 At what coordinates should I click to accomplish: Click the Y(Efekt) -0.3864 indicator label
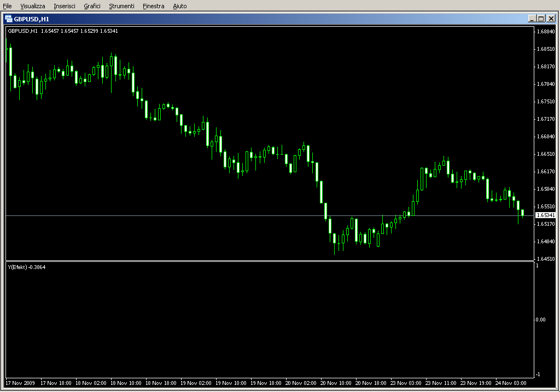(27, 267)
